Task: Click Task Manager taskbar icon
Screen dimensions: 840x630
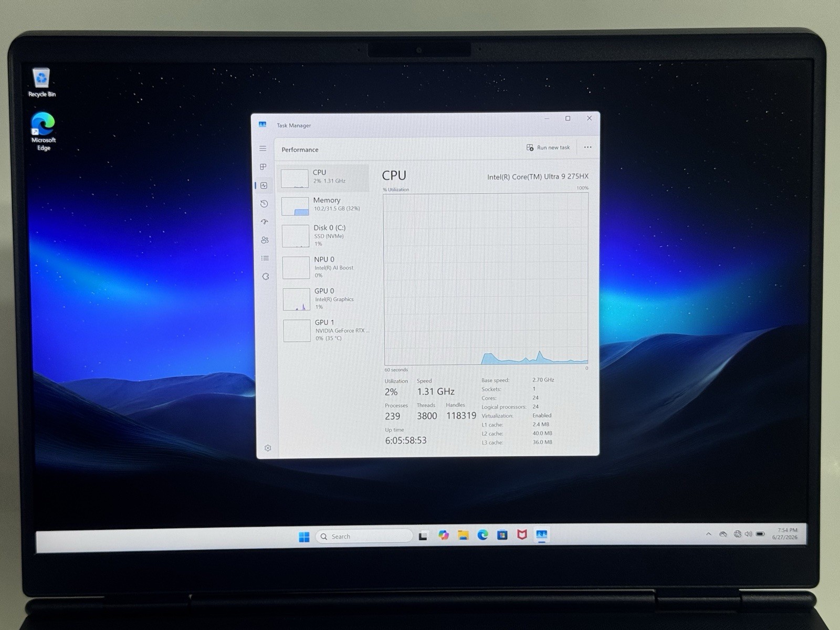Action: (x=541, y=534)
